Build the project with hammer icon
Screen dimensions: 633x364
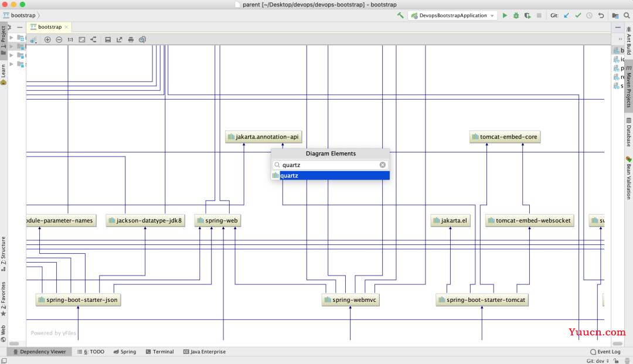(x=400, y=15)
